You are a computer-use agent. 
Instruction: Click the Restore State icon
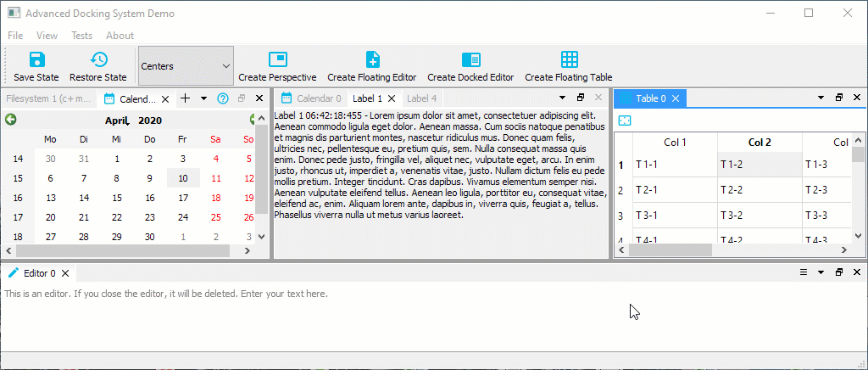tap(98, 59)
